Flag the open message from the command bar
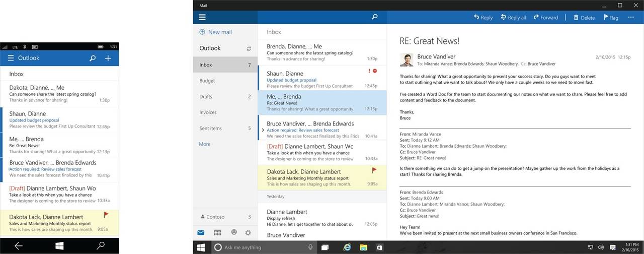The height and width of the screenshot is (254, 644). point(611,17)
